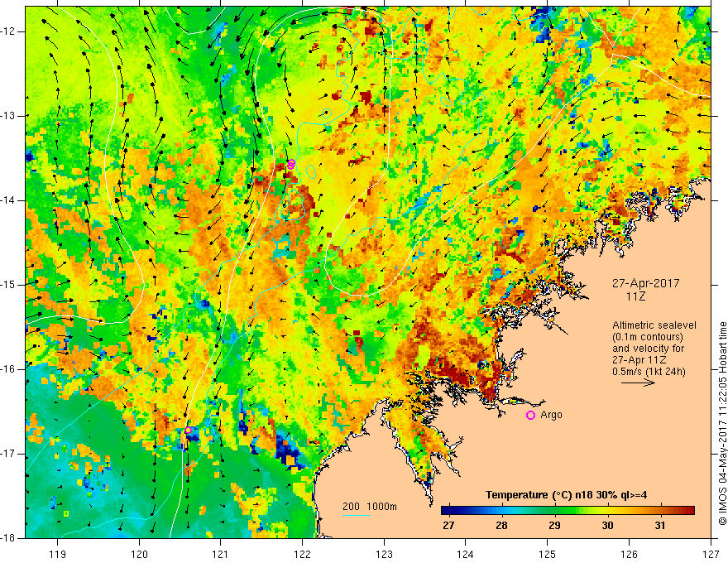The image size is (728, 563).
Task: Click the colorbar tick label '28'
Action: click(501, 526)
